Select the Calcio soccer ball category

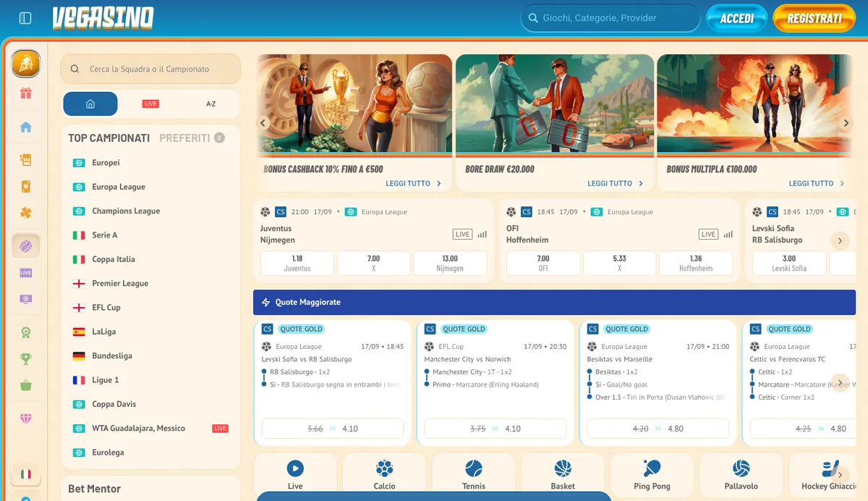384,473
